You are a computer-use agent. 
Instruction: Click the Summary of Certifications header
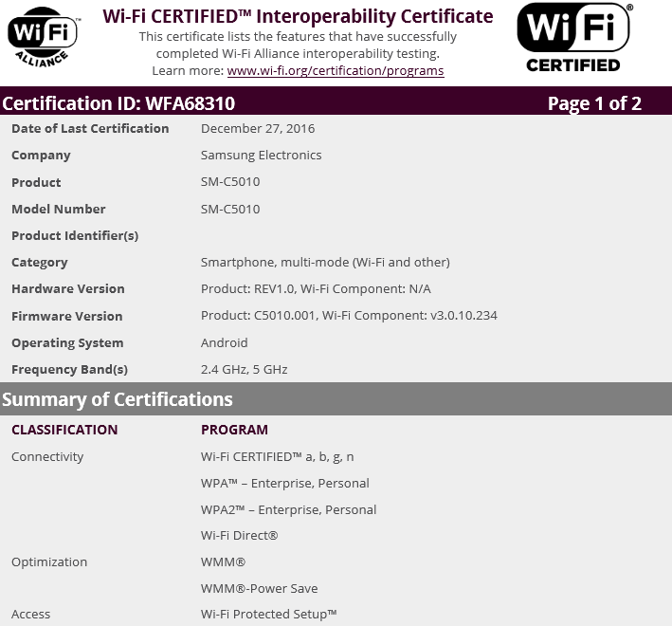[118, 399]
